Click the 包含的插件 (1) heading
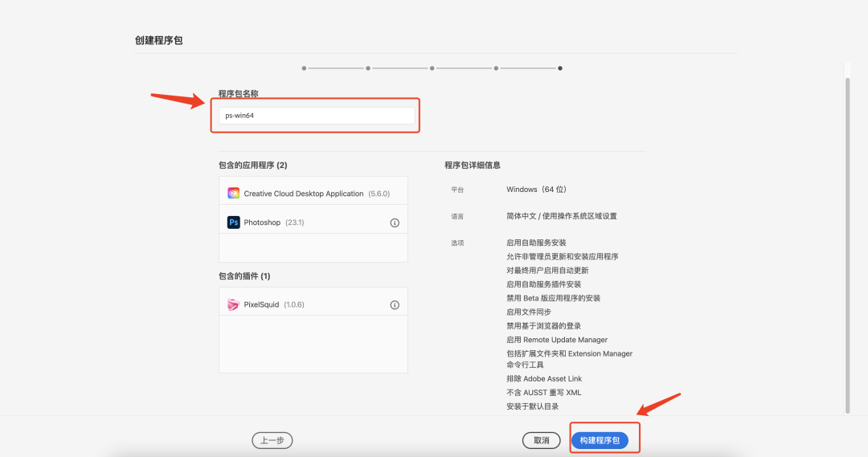 [x=244, y=276]
